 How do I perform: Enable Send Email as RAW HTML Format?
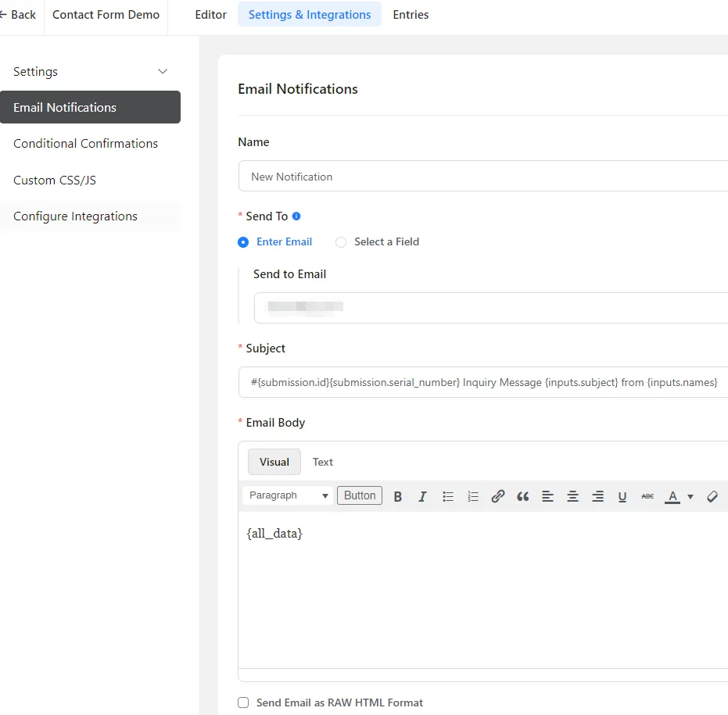(x=243, y=702)
